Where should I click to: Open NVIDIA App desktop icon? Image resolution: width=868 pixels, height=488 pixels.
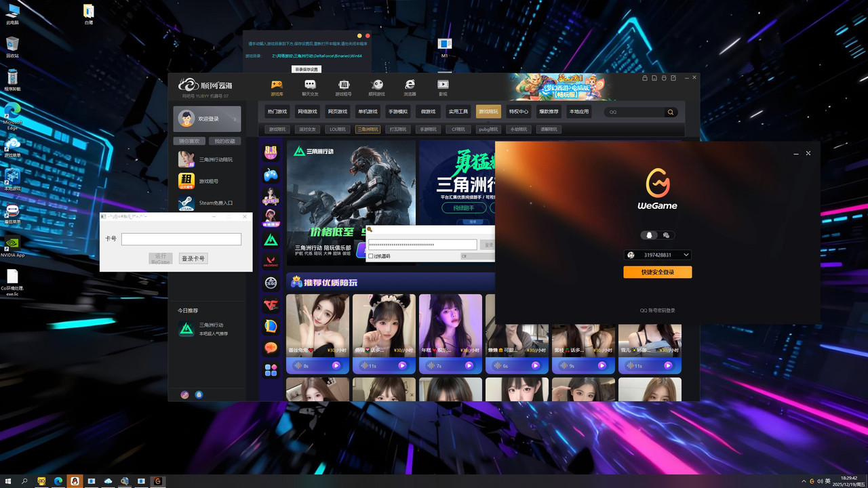pyautogui.click(x=12, y=247)
